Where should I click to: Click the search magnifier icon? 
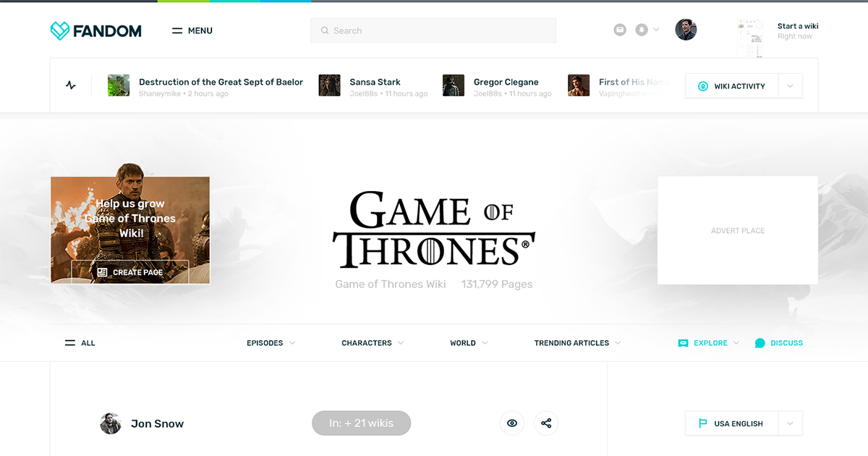324,30
